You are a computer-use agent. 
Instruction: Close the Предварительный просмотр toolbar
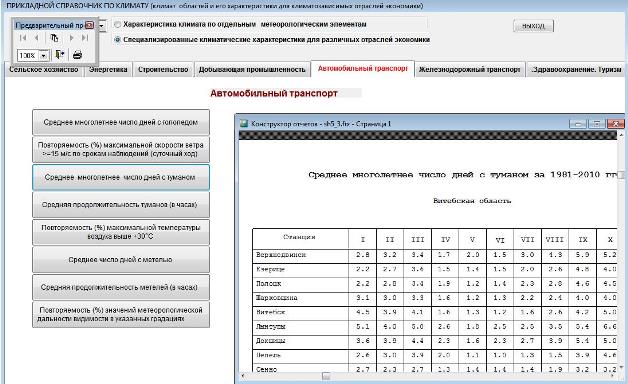pyautogui.click(x=90, y=25)
